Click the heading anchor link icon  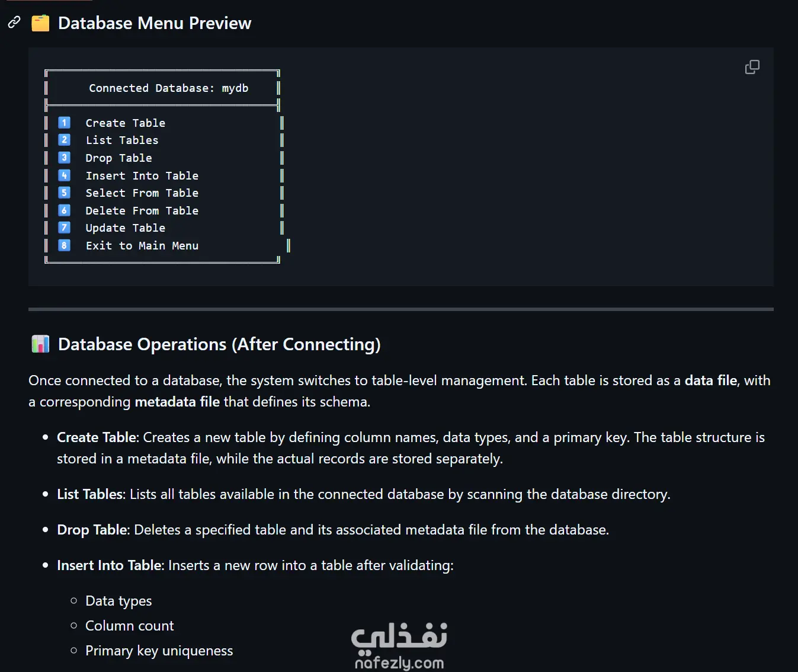pos(14,23)
